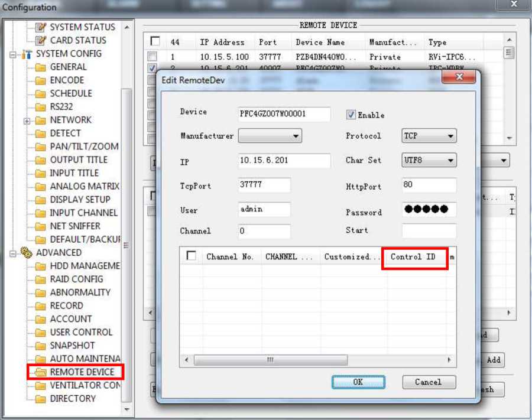Expand the NETWORK tree node
Viewport: 532px width, 420px height.
pos(27,121)
